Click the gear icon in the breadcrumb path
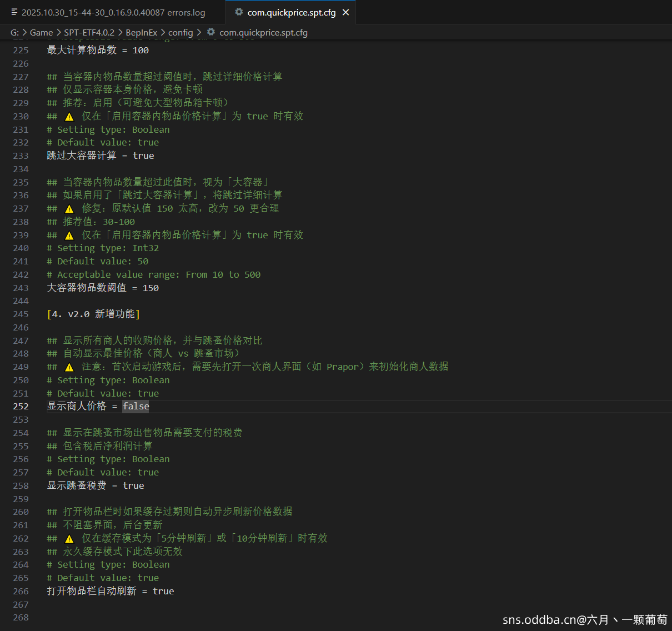672x631 pixels. [x=211, y=32]
